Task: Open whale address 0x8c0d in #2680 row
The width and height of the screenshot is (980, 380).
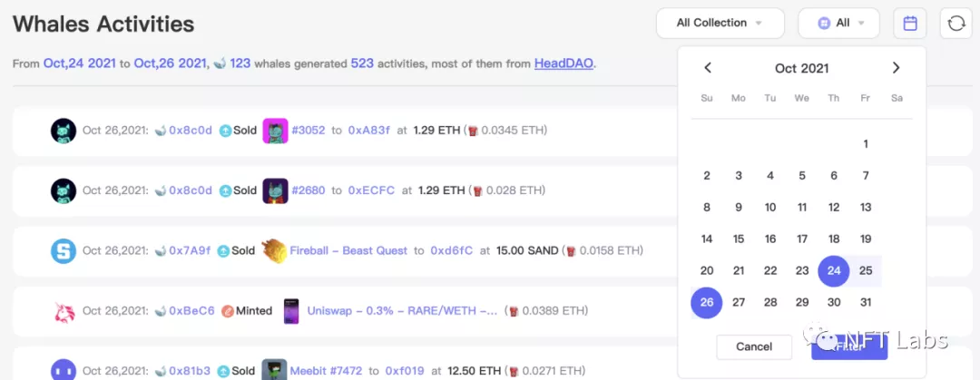Action: click(191, 190)
